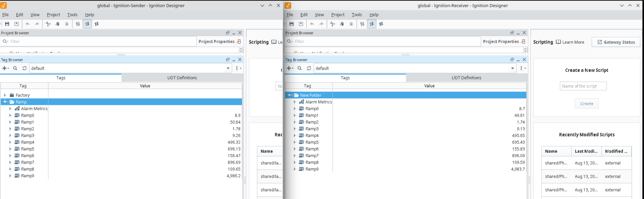
Task: Click Save icon in Ignition-Sender toolbar
Action: (7, 24)
